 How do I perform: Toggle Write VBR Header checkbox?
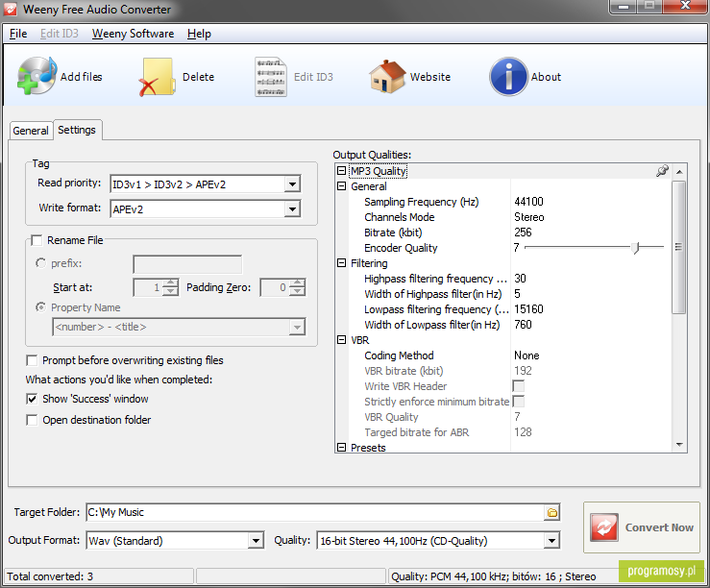click(x=519, y=386)
